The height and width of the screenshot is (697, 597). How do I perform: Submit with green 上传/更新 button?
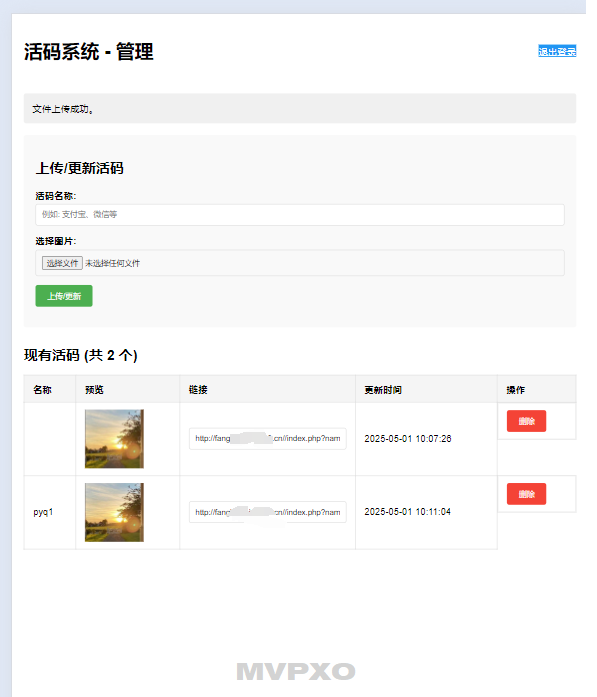[64, 296]
